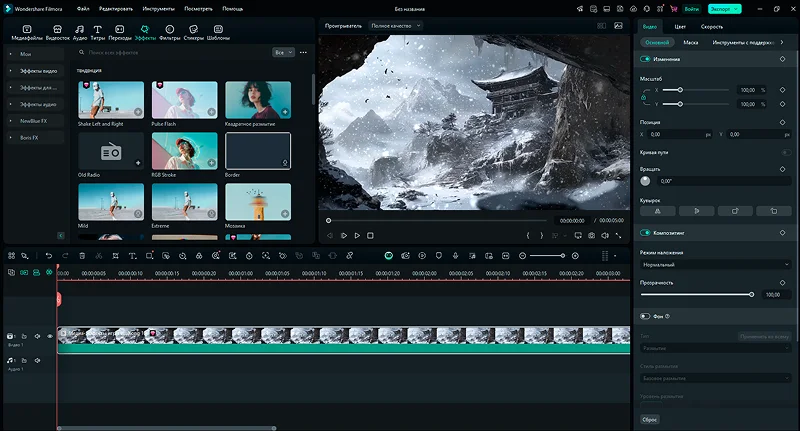Viewport: 800px width, 431px height.
Task: Open the Переходы transitions panel
Action: tap(120, 33)
